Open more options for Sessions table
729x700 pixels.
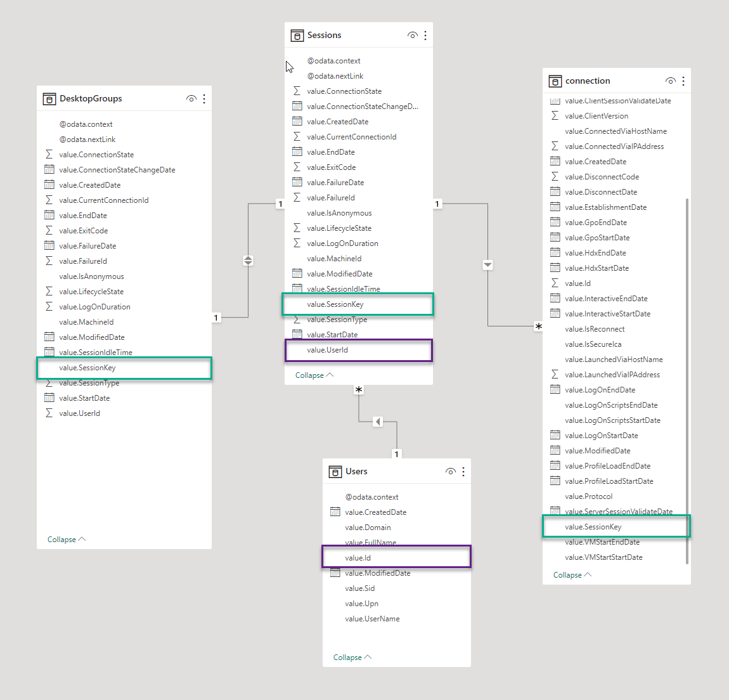coord(425,36)
